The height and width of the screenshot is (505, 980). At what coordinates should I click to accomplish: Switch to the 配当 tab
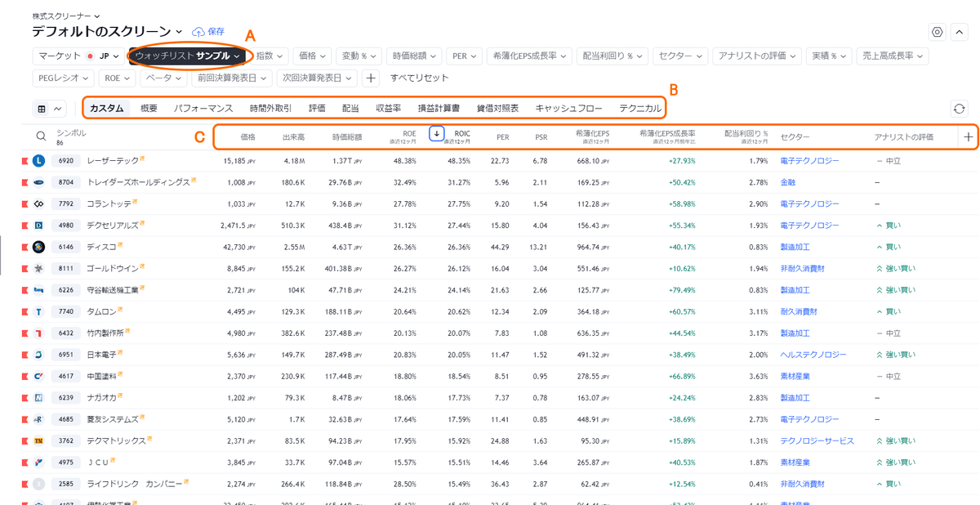coord(350,109)
